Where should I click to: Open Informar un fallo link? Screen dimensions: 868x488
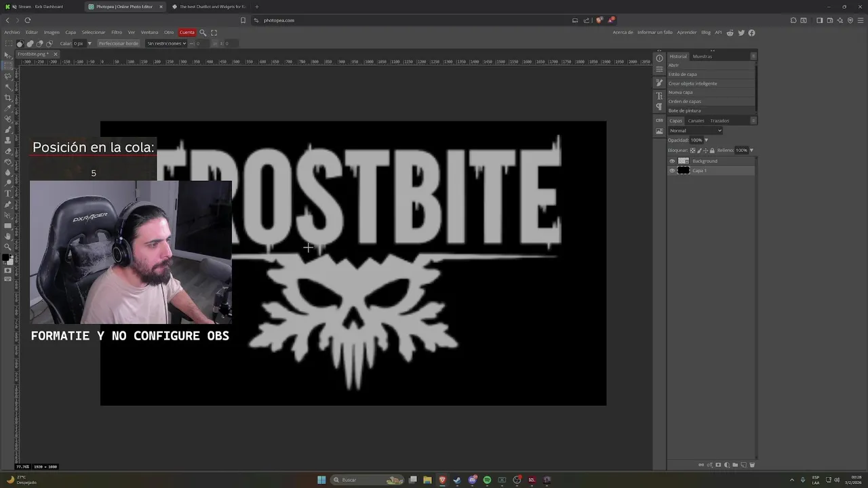click(655, 33)
